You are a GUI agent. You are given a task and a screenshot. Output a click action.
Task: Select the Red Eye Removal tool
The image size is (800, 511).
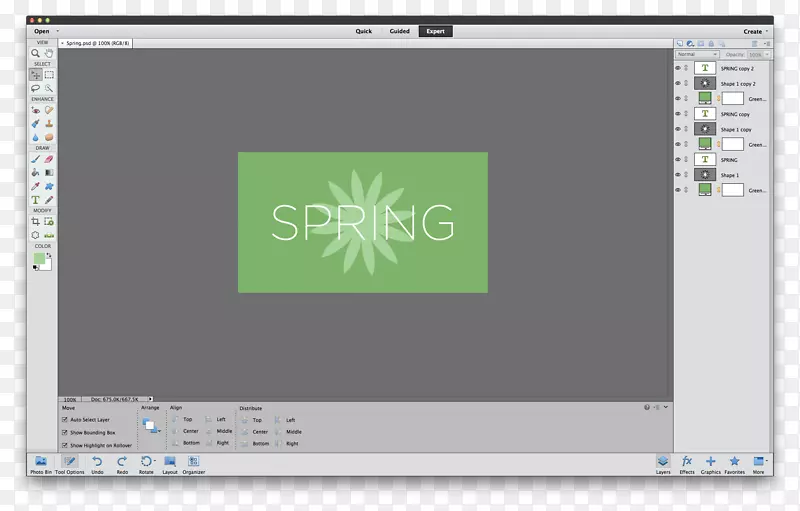[35, 110]
